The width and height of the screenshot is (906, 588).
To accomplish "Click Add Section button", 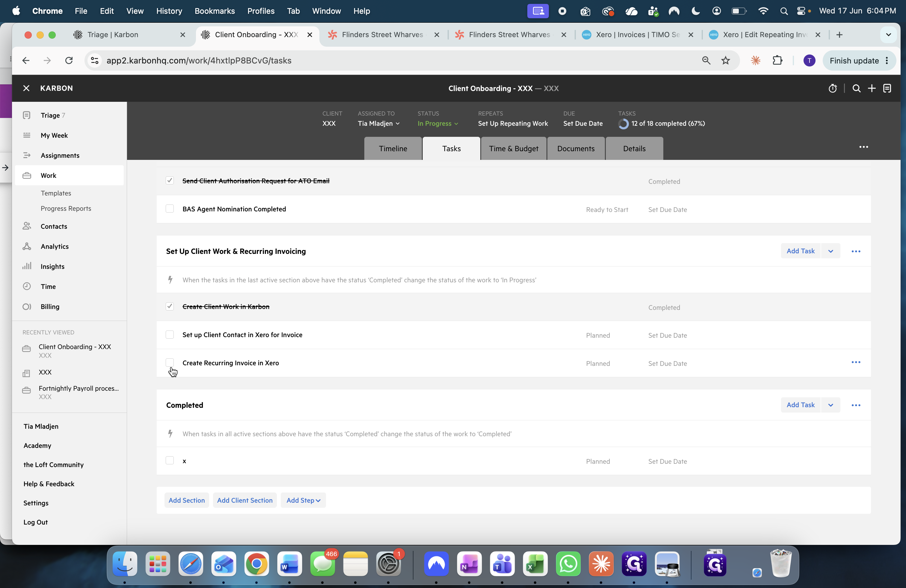I will tap(187, 500).
